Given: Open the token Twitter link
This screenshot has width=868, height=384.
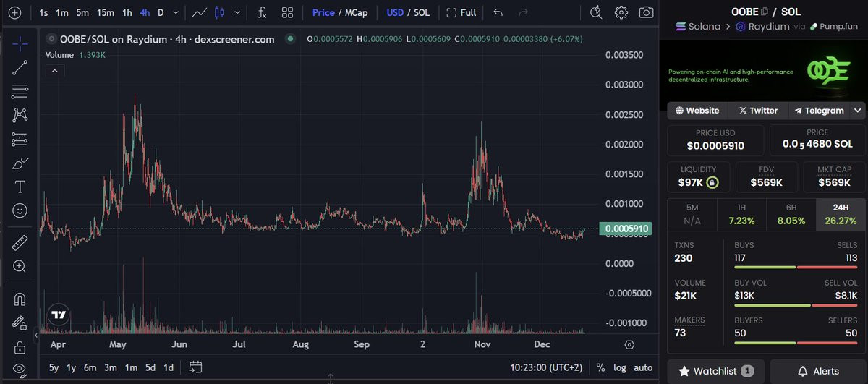Looking at the screenshot, I should (x=757, y=111).
